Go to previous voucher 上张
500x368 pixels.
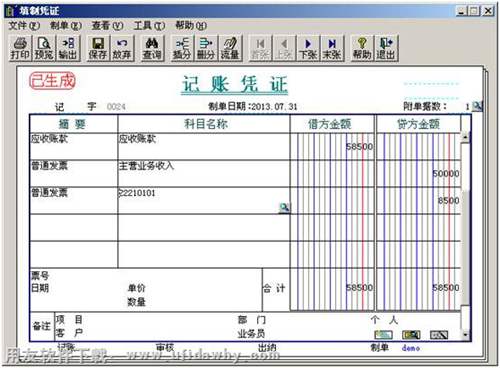coord(284,48)
